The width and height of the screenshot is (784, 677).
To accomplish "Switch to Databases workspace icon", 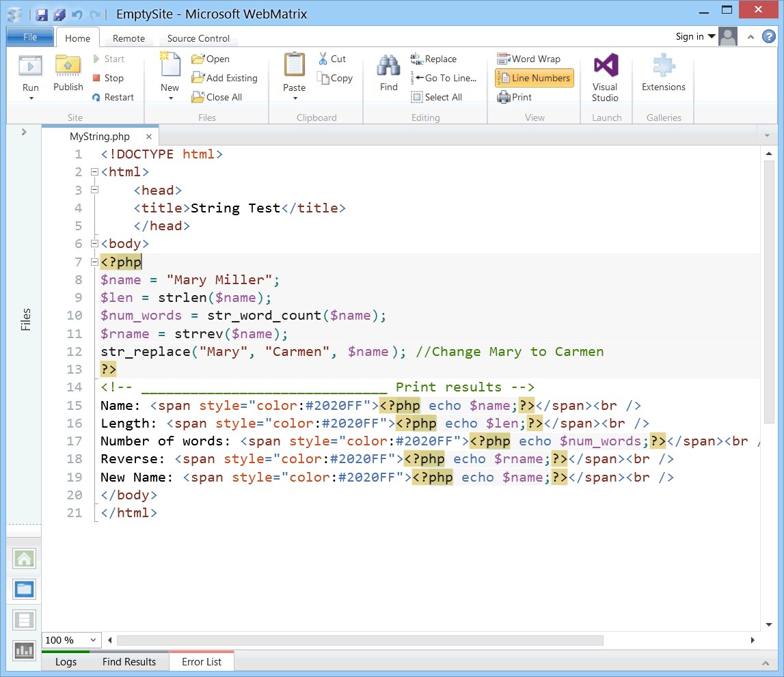I will coord(24,620).
